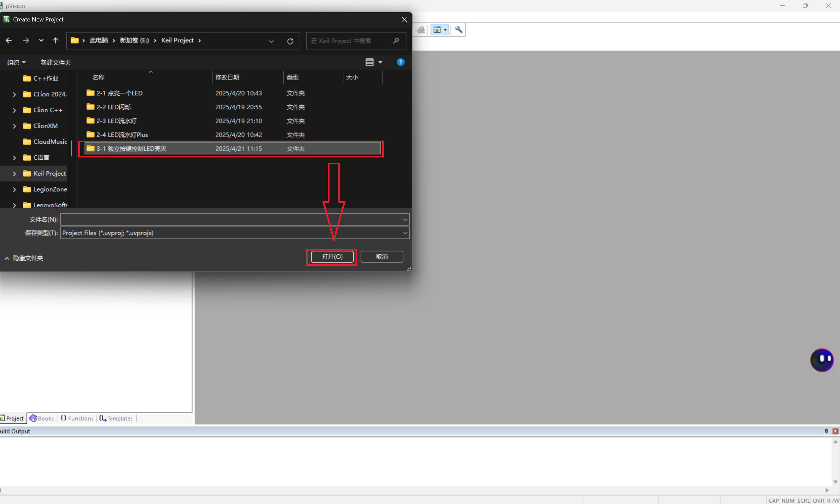Refresh the Keil Project folder listing
The width and height of the screenshot is (840, 504).
tap(290, 41)
